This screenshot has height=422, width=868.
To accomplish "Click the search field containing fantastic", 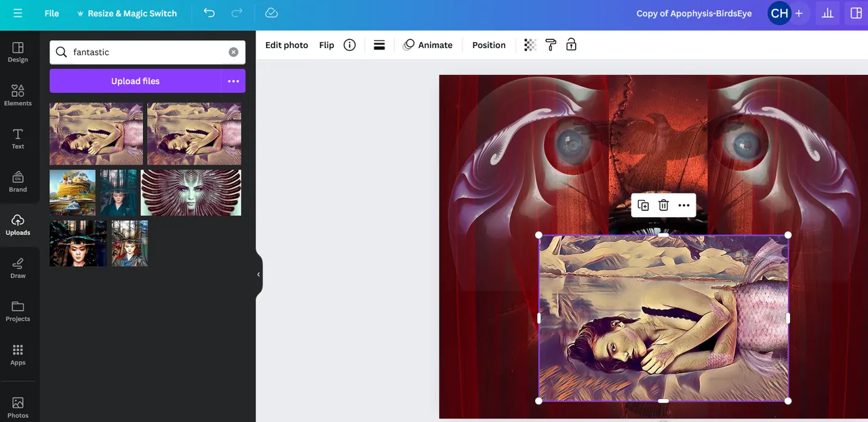I will [147, 52].
